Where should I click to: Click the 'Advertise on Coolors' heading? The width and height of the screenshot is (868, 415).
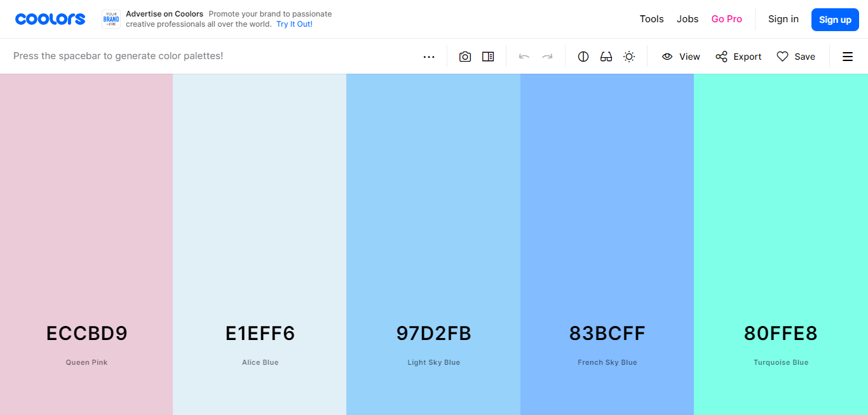click(x=165, y=14)
